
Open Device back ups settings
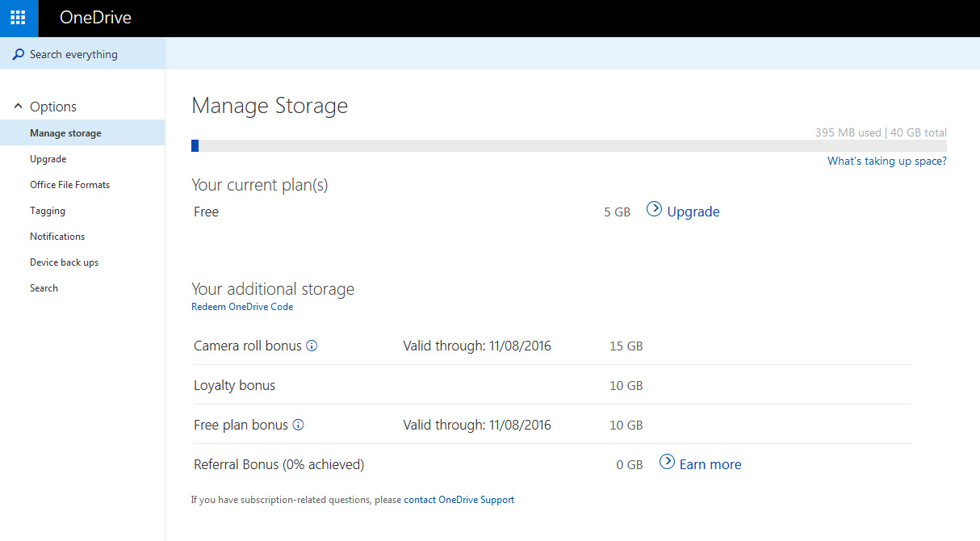coord(64,262)
